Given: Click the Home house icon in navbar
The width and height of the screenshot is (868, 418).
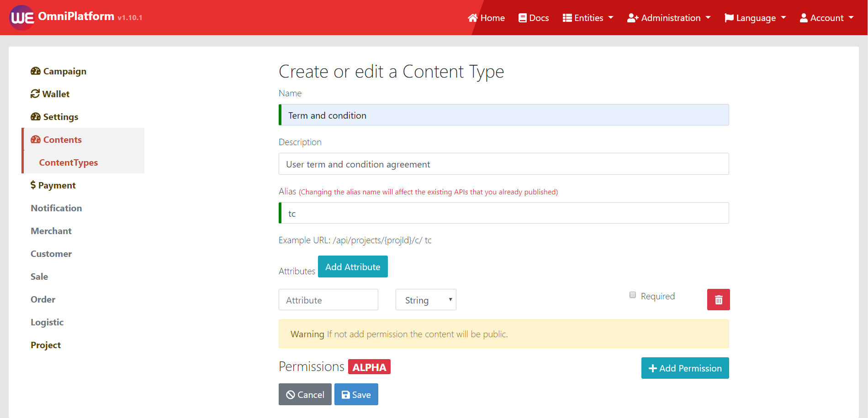Looking at the screenshot, I should point(472,18).
